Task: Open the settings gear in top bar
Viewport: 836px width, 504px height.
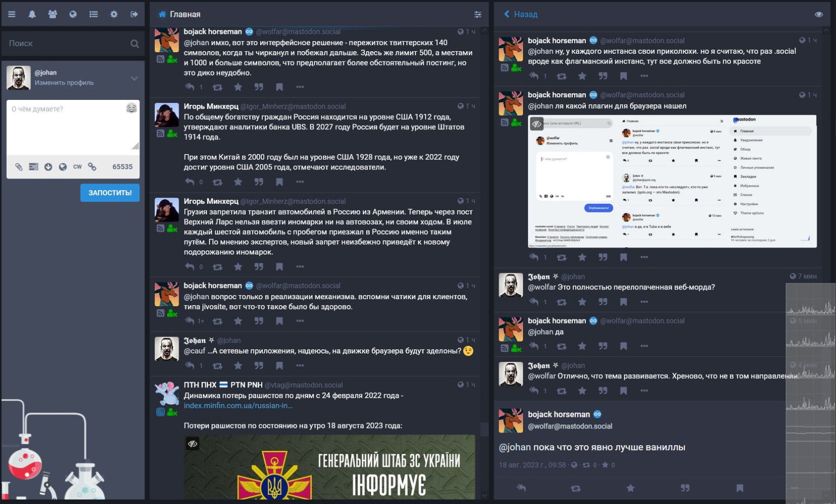Action: pos(114,14)
